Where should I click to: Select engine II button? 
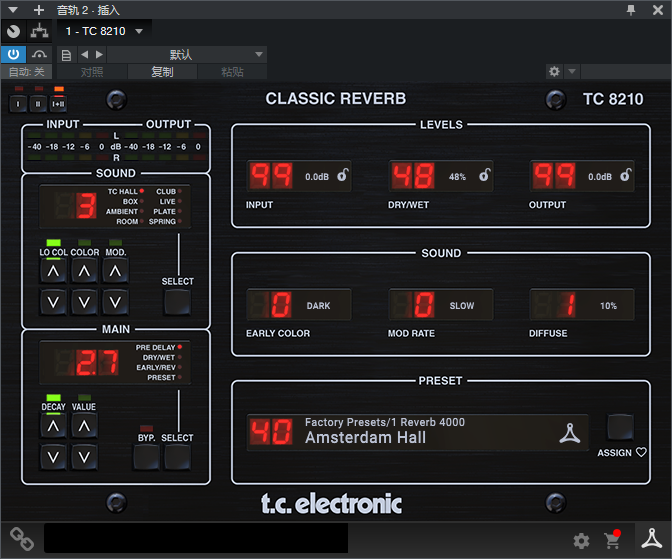tap(38, 104)
